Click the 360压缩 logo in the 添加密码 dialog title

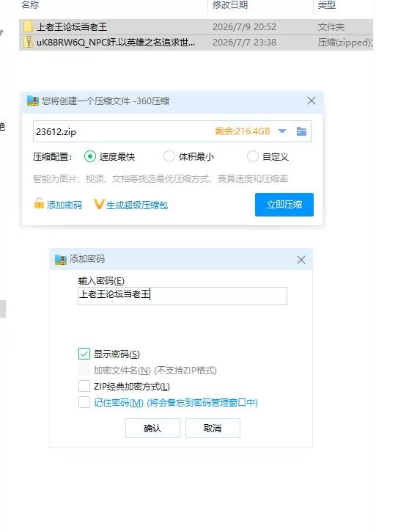pos(61,260)
